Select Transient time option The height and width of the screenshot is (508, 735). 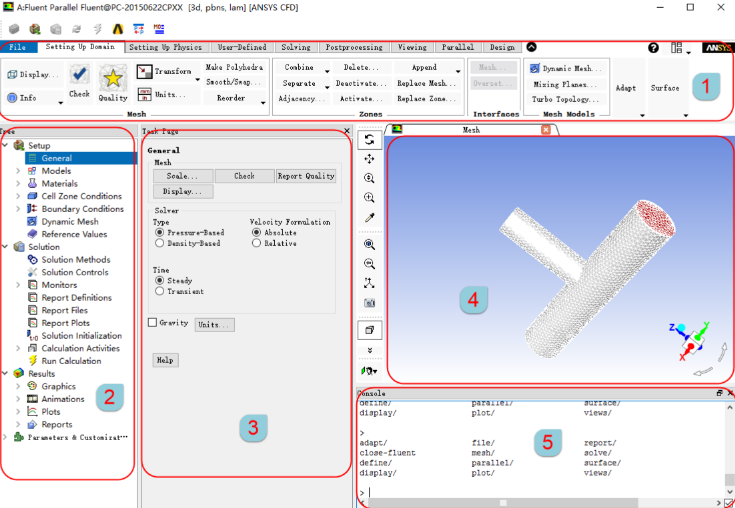(159, 291)
